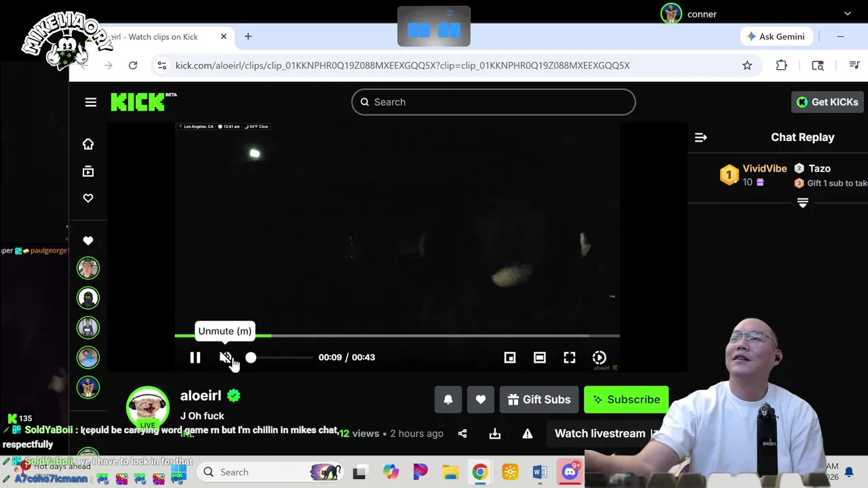868x488 pixels.
Task: Share the clip with the share icon
Action: (462, 434)
